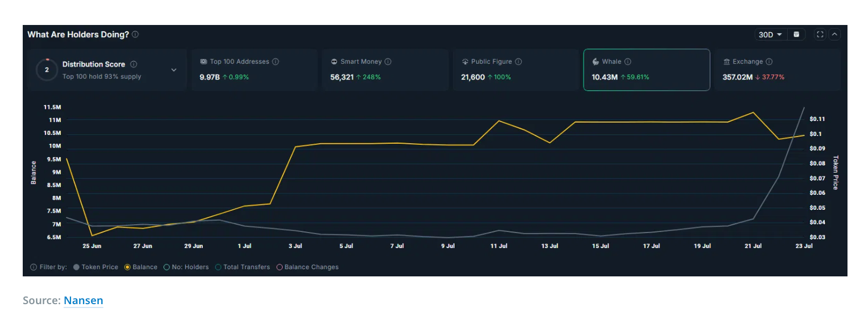This screenshot has width=868, height=323.
Task: Click info icon next to Whale label
Action: pos(628,62)
